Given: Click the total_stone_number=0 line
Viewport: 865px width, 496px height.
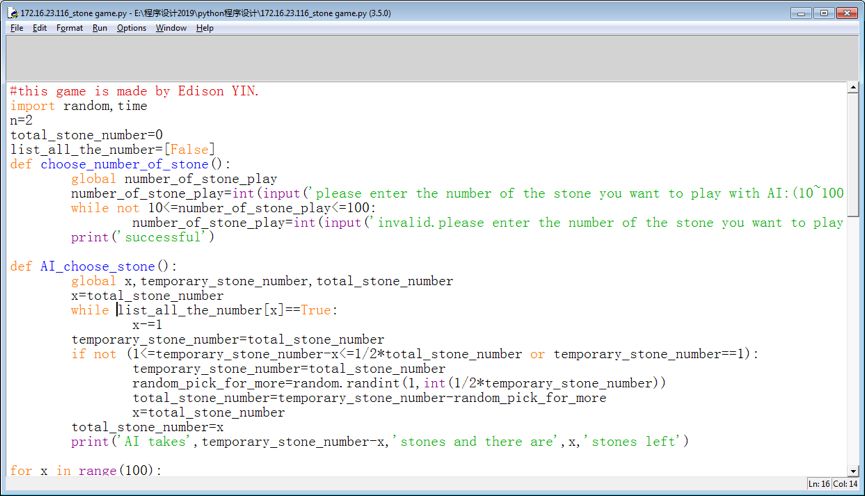Looking at the screenshot, I should coord(86,135).
